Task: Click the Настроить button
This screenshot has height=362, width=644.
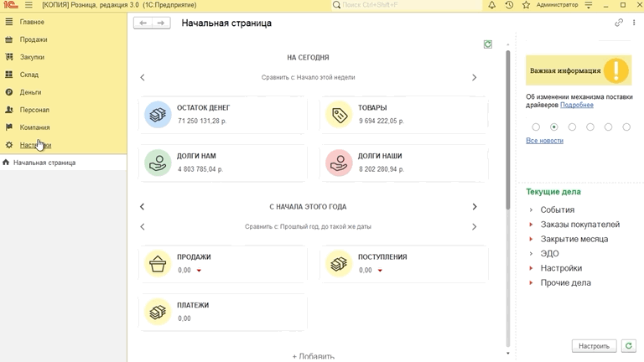Action: [594, 346]
